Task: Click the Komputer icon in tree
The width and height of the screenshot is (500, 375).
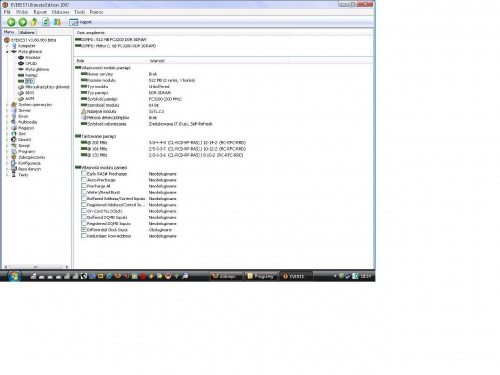Action: coord(14,46)
